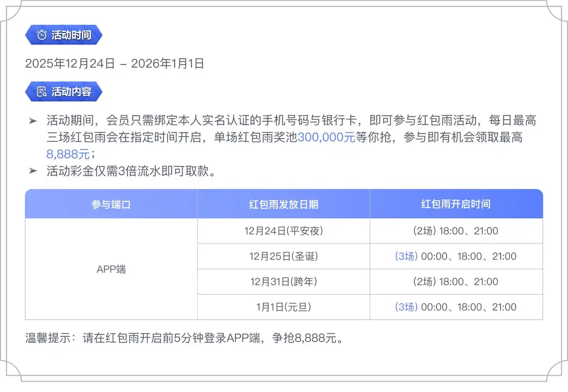Select the 活动时间 badge

[x=63, y=34]
